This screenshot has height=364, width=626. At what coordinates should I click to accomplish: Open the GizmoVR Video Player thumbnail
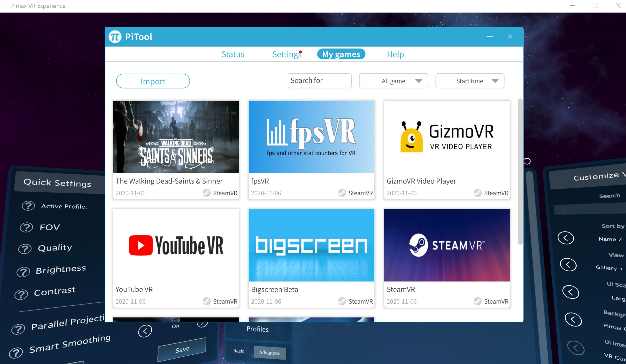point(447,137)
